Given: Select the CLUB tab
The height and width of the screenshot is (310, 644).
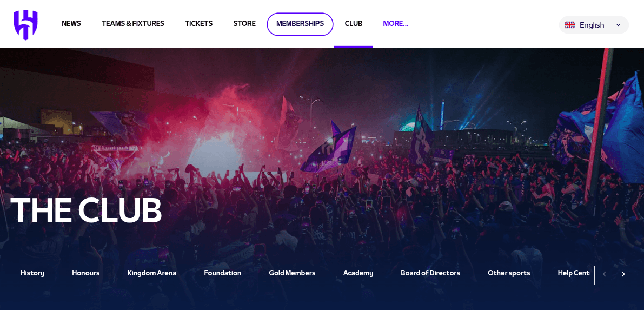Looking at the screenshot, I should 353,24.
